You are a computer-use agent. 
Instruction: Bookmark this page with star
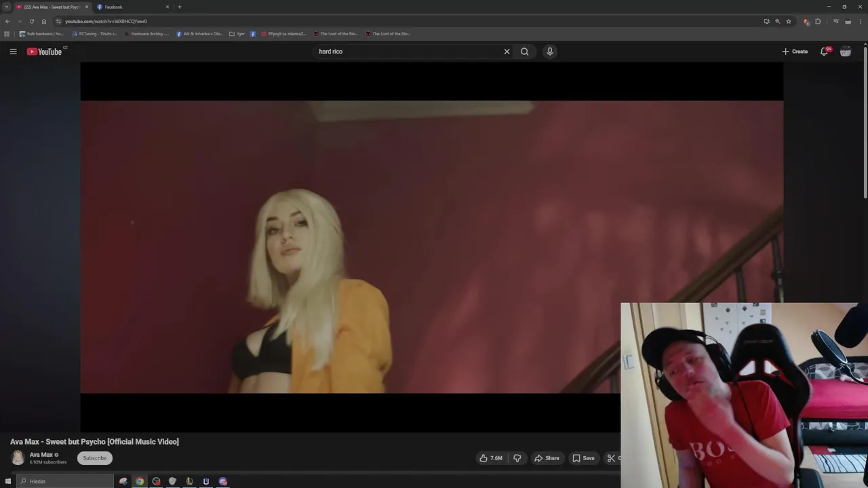[x=789, y=21]
